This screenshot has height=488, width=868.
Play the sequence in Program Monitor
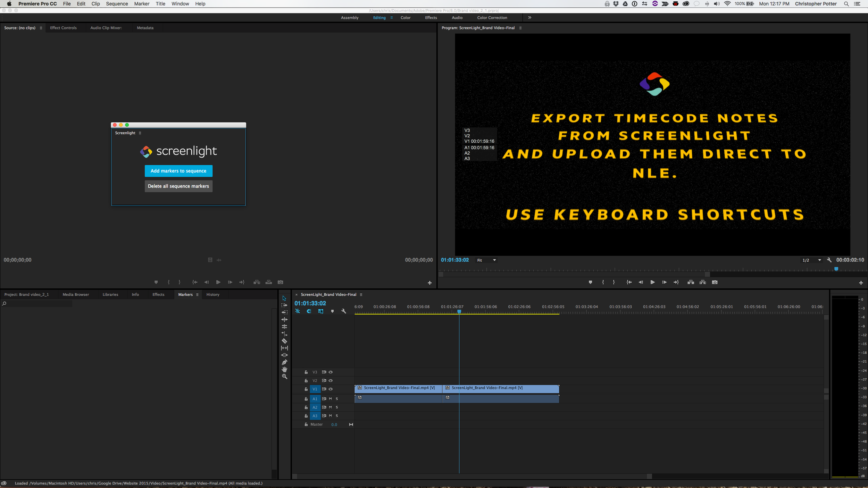point(652,282)
